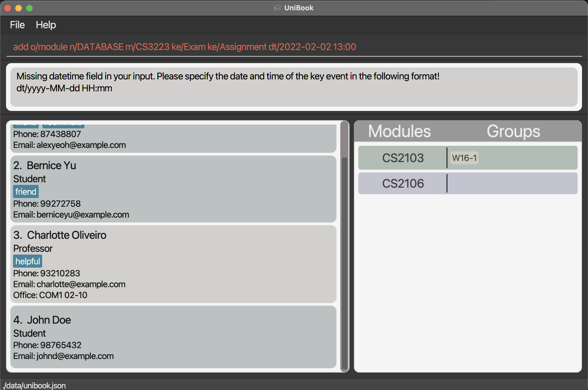
Task: Click the ./data/unibook.json status bar path
Action: [x=34, y=385]
